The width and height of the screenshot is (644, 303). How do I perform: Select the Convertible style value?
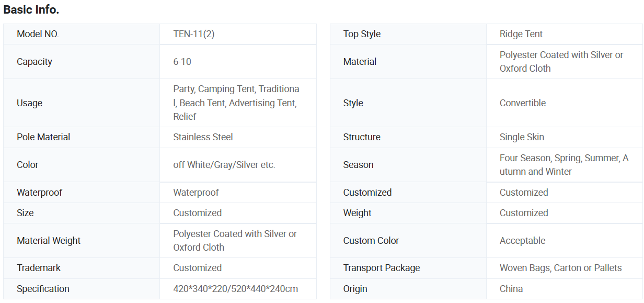coord(522,103)
